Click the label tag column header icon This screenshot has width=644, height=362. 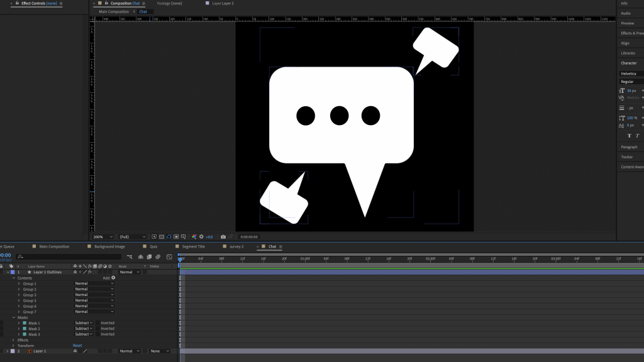click(x=11, y=266)
